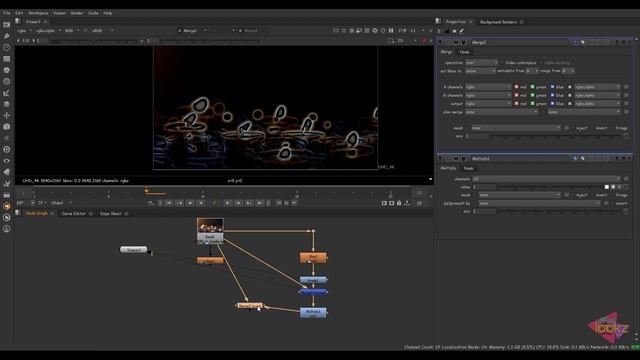Open the 3D nodes toolbar icon
Screen dimensions: 640x360
pos(7,127)
